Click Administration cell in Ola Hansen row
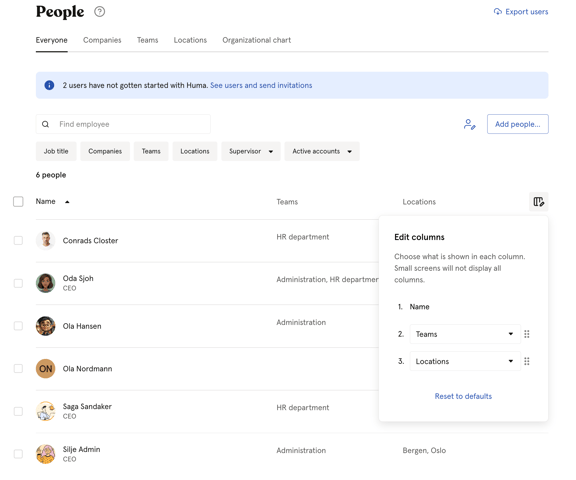Image resolution: width=576 pixels, height=480 pixels. coord(301,322)
